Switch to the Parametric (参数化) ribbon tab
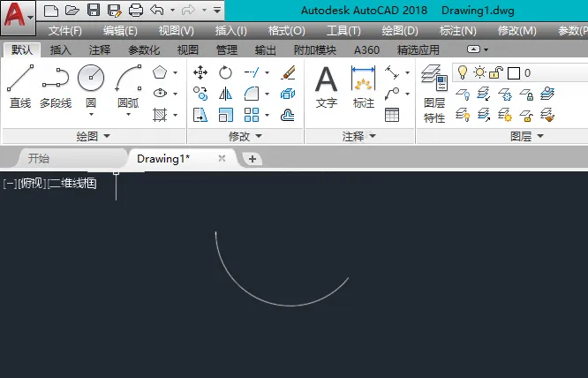Screen dimensions: 588x378 tap(144, 49)
